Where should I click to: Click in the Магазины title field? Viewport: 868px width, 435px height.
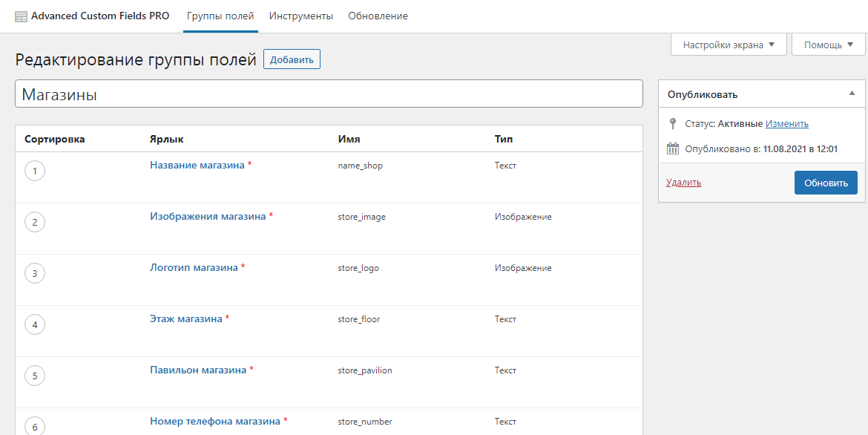tap(329, 94)
